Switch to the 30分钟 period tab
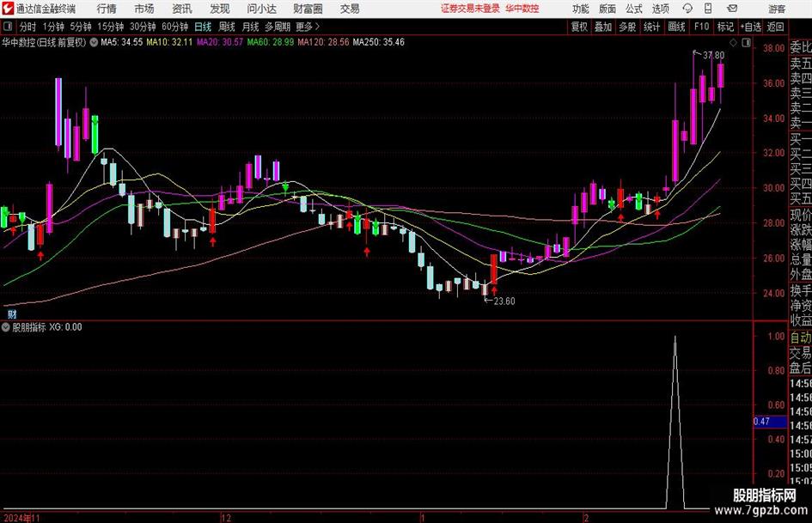 click(x=143, y=27)
